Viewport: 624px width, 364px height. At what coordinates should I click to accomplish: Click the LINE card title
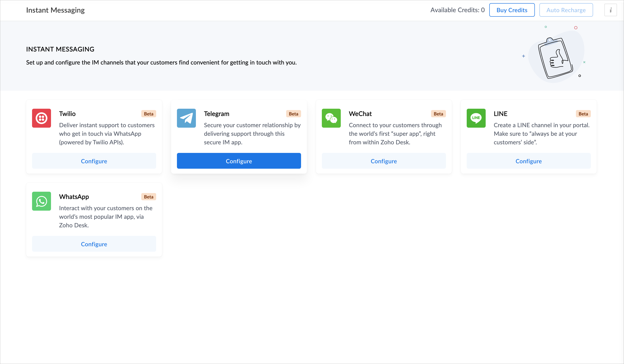pos(500,114)
